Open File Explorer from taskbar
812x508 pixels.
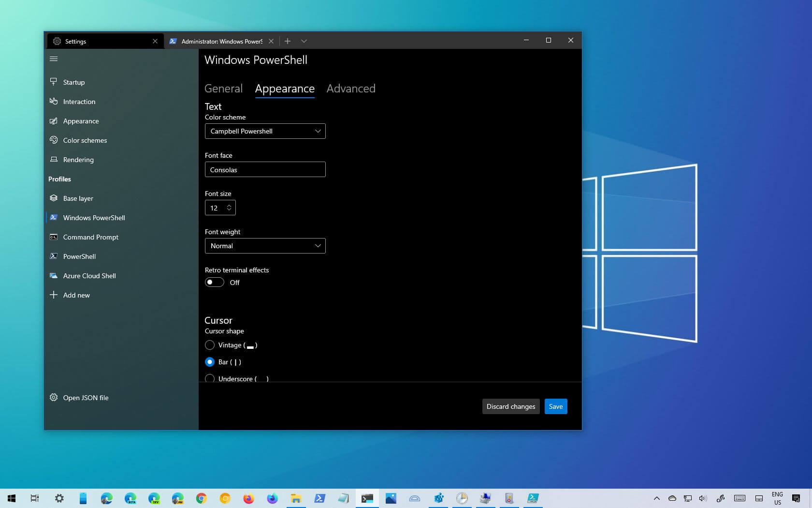coord(296,498)
